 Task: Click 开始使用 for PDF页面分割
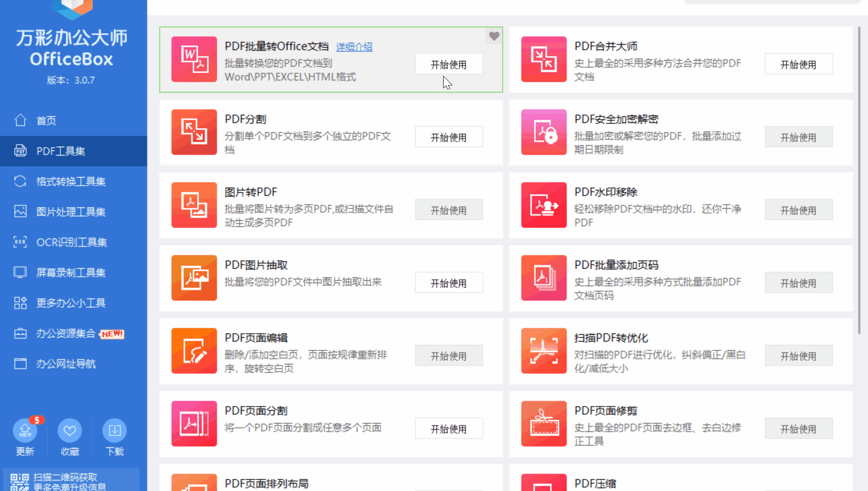[449, 429]
